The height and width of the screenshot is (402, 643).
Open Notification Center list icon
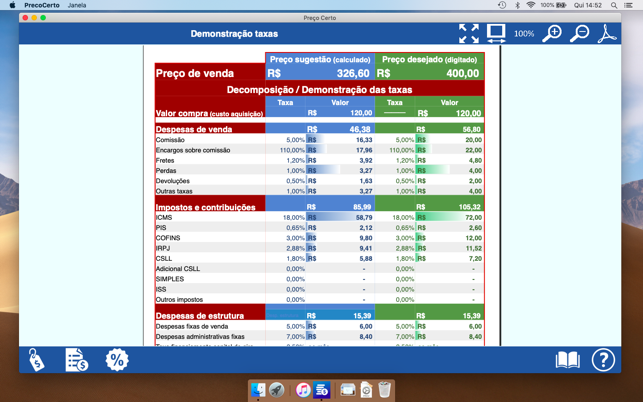click(x=628, y=5)
